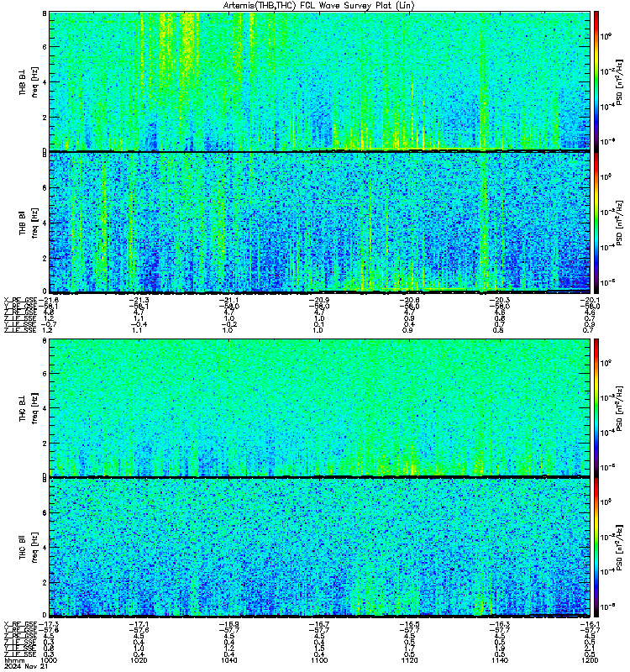Click the THB X_RE_GSE value -20.1
Viewport: 630px width, 672px height.
591,300
